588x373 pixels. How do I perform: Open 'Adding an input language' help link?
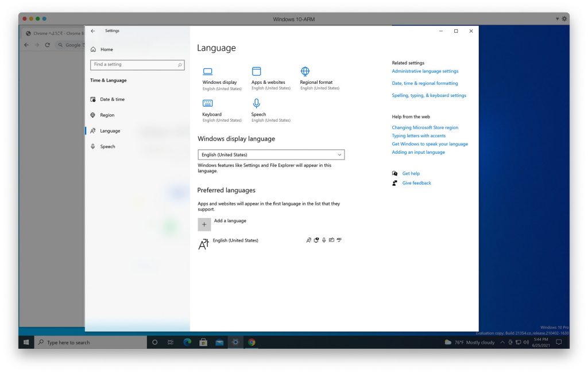point(418,153)
